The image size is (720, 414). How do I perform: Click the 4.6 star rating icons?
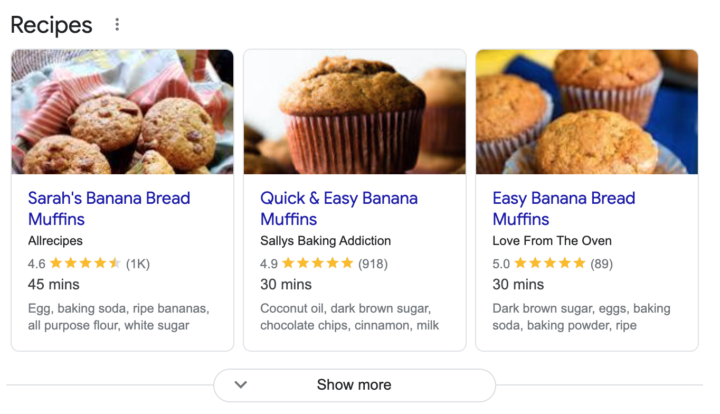pyautogui.click(x=85, y=263)
